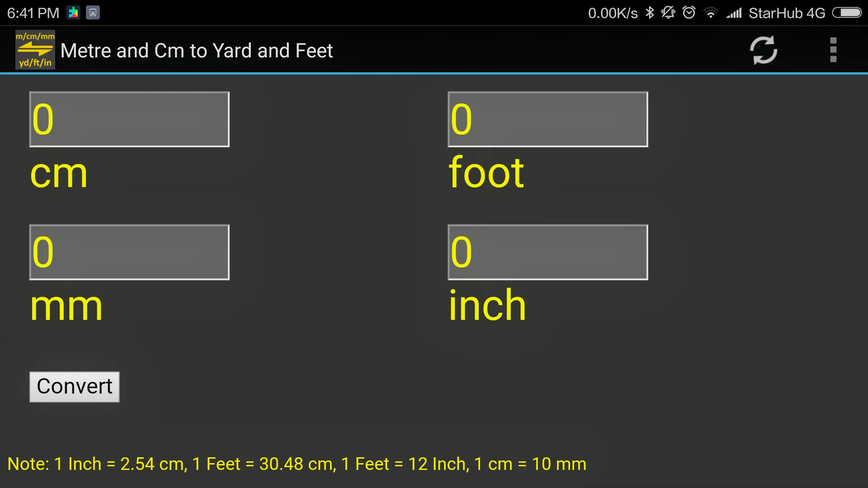This screenshot has height=488, width=868.
Task: Tap the m/cm/mm to yd/ft/in app icon
Action: [34, 50]
